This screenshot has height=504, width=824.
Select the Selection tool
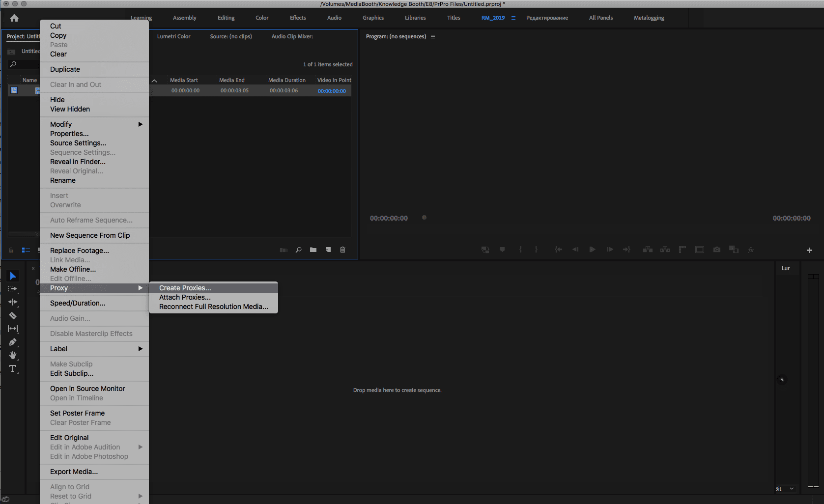click(13, 276)
